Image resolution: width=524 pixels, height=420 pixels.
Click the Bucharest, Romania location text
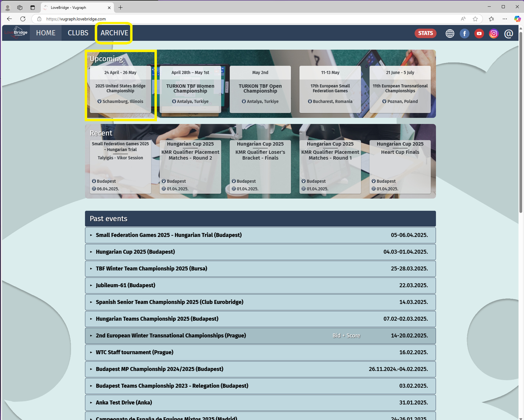[333, 101]
